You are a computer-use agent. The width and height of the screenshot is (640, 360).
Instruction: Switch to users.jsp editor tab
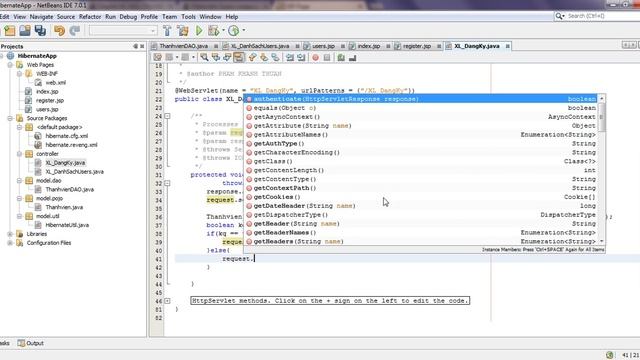(x=323, y=46)
